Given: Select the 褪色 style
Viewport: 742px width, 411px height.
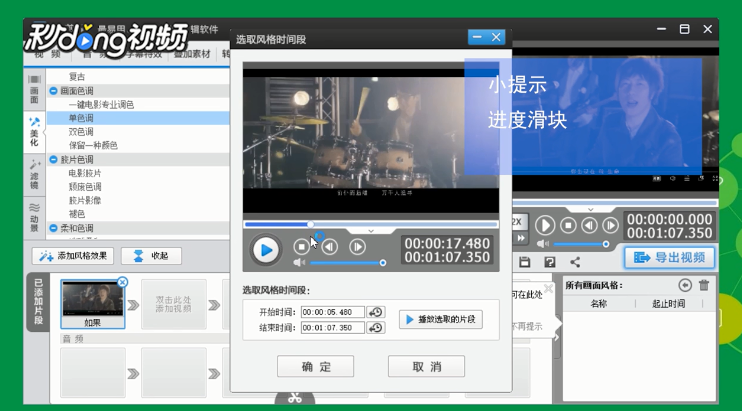Looking at the screenshot, I should point(77,214).
